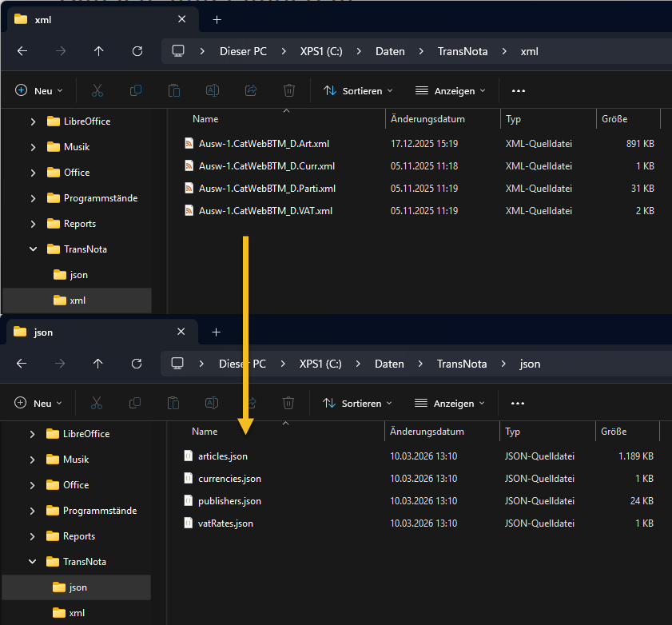Click the Copy icon in the xml toolbar
The width and height of the screenshot is (672, 625).
136,90
